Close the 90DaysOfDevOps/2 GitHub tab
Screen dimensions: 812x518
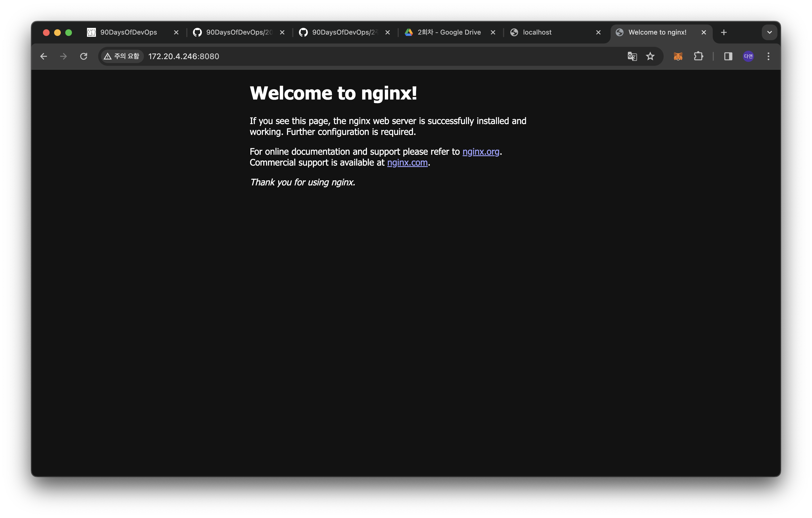click(x=387, y=32)
